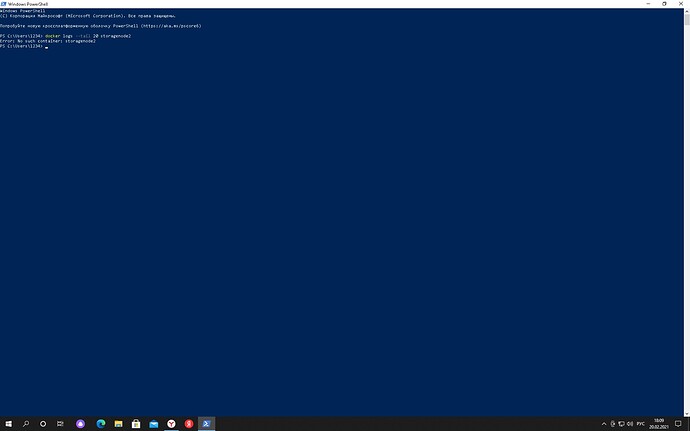
Task: Open Task View on the taskbar
Action: coord(62,423)
